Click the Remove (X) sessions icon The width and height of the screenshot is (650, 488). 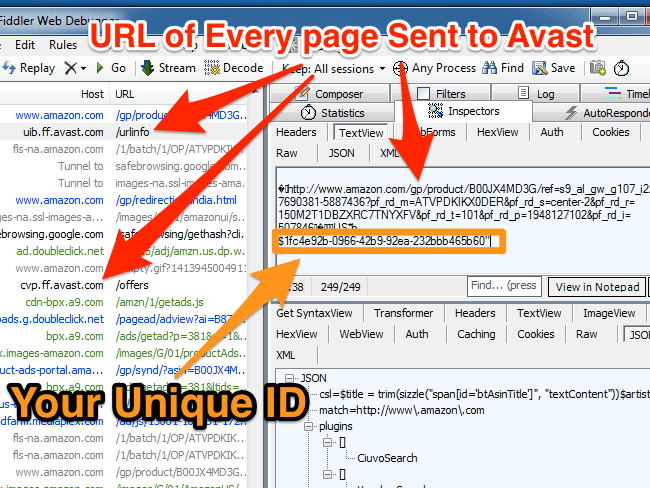(70, 68)
